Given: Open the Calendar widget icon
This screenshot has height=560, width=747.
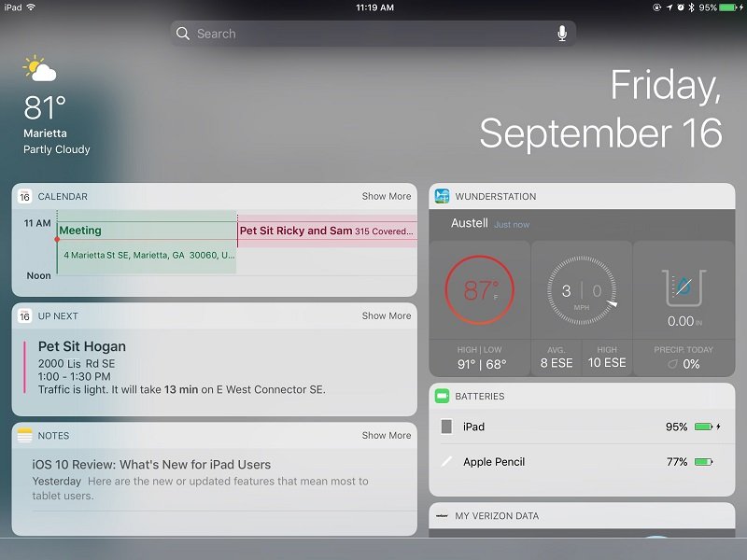Looking at the screenshot, I should (25, 196).
